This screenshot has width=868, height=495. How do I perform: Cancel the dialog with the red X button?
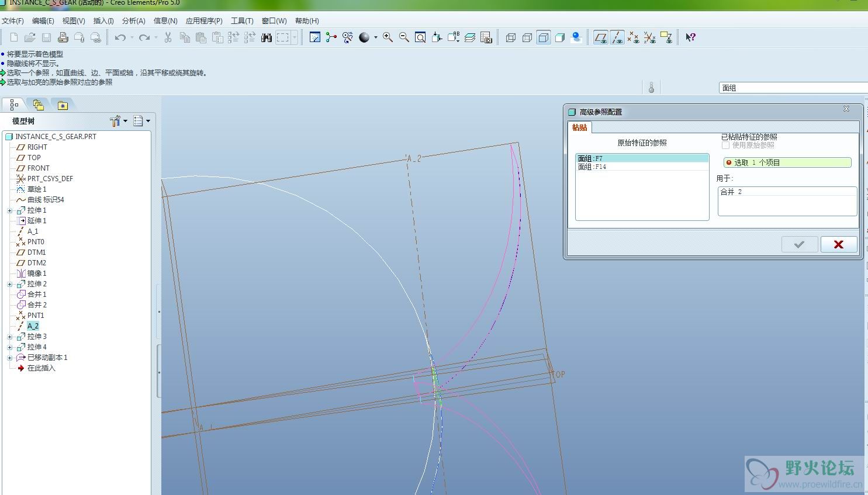[x=839, y=244]
